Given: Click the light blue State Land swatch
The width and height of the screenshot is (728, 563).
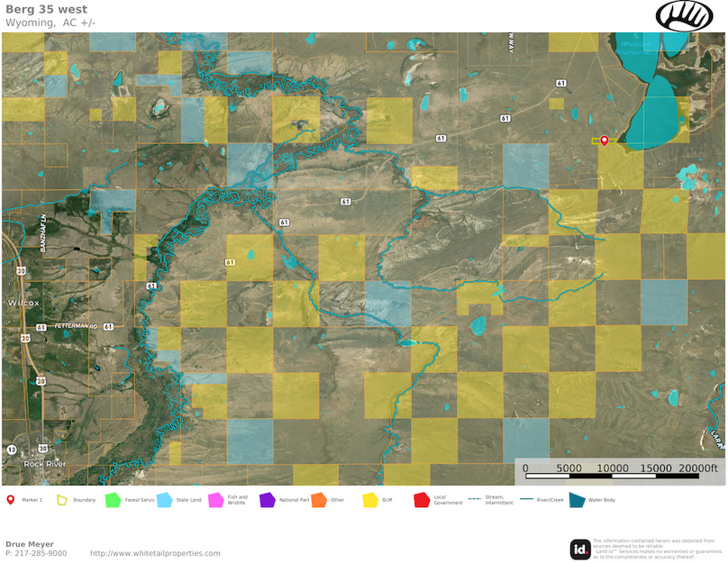Looking at the screenshot, I should pos(166,499).
